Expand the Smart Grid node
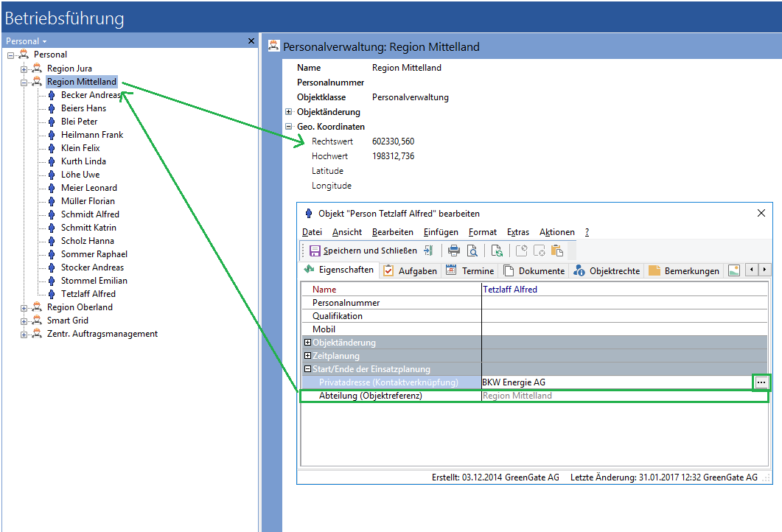Viewport: 782px width, 532px height. coord(24,321)
